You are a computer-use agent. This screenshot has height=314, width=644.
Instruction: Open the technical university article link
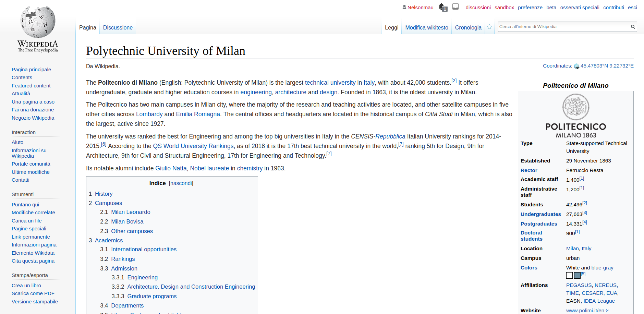[330, 83]
